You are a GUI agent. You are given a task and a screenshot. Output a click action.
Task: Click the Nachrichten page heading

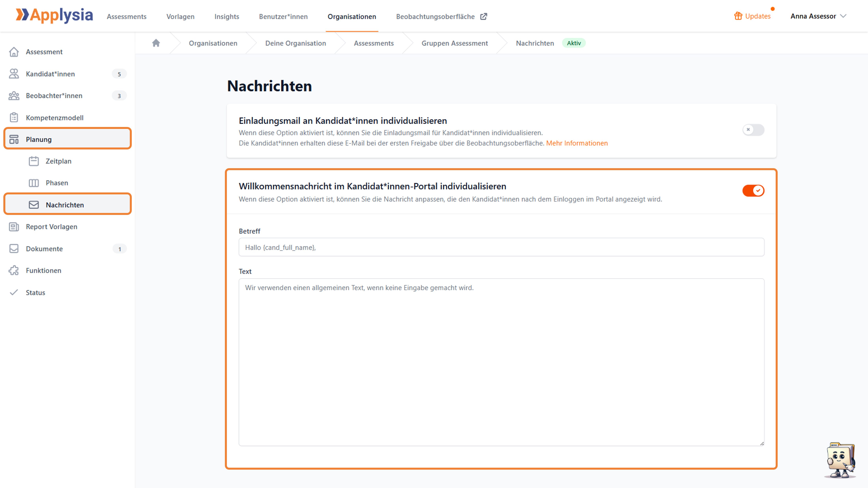point(269,86)
